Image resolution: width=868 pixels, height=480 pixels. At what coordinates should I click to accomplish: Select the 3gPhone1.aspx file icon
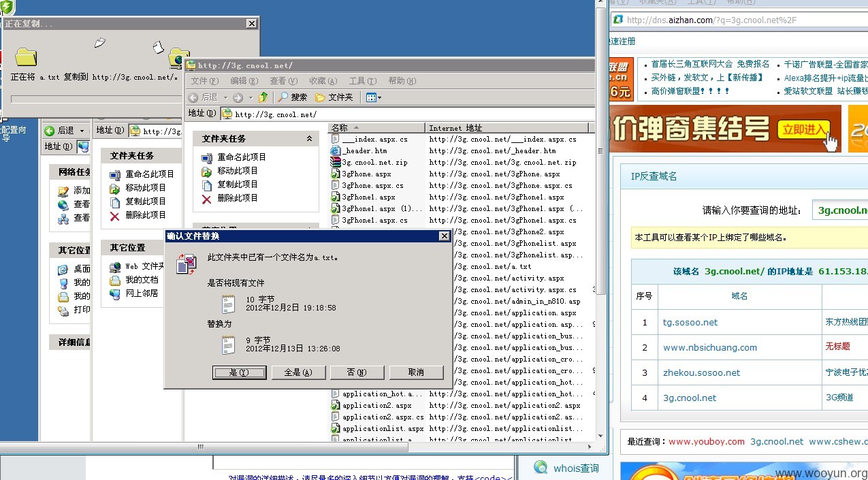(x=336, y=197)
